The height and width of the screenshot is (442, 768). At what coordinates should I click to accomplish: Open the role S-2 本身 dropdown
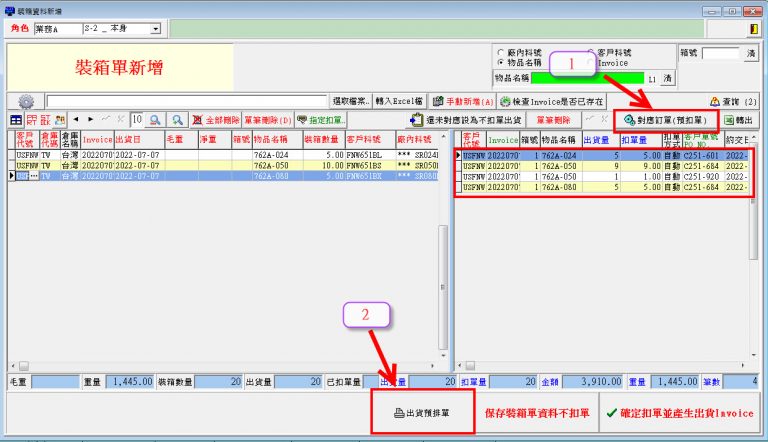pyautogui.click(x=155, y=29)
